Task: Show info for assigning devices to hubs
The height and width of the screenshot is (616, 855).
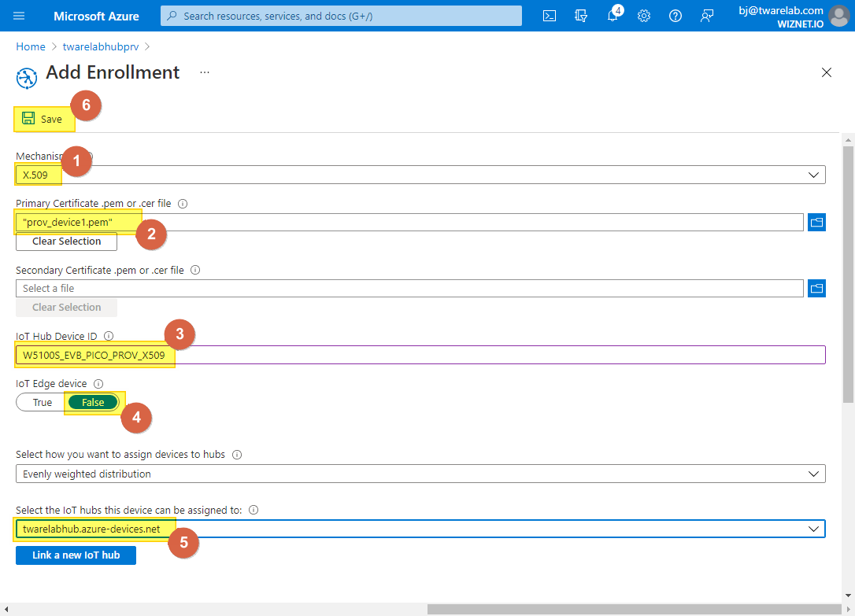Action: pyautogui.click(x=237, y=455)
